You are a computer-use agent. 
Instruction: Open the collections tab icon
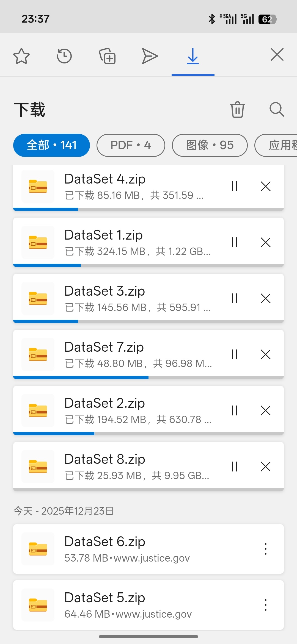107,56
